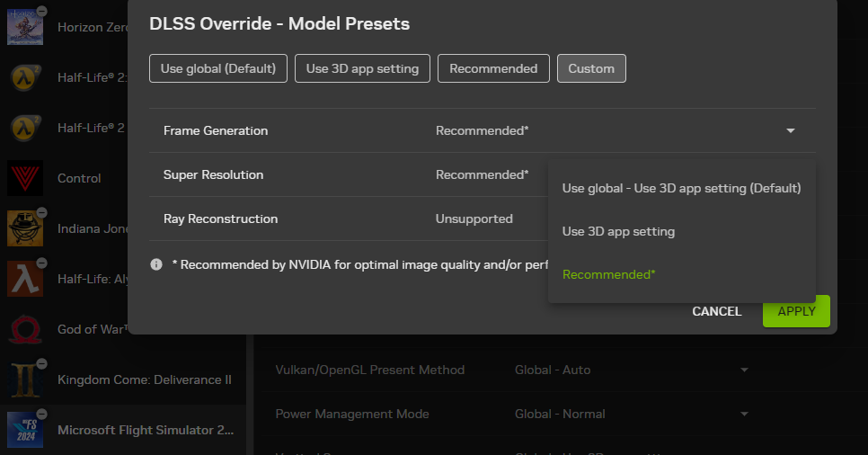Switch to the Recommended preset button

pyautogui.click(x=493, y=68)
